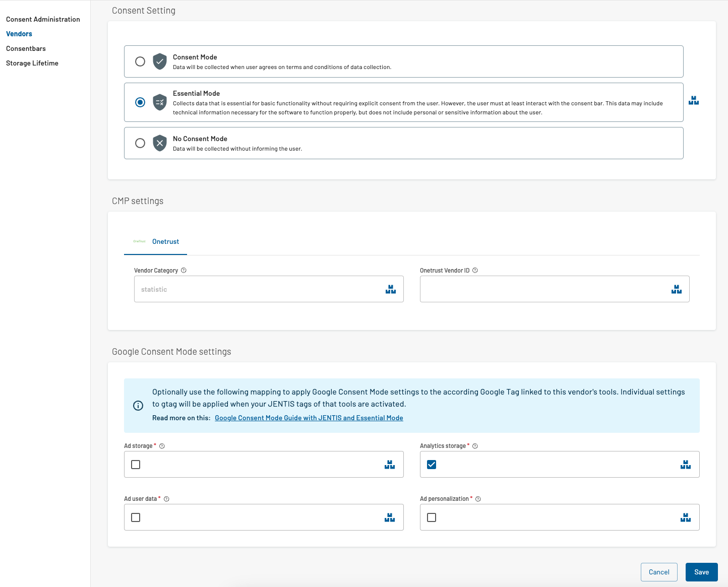728x587 pixels.
Task: Open Consentbars in the sidebar
Action: pyautogui.click(x=26, y=49)
